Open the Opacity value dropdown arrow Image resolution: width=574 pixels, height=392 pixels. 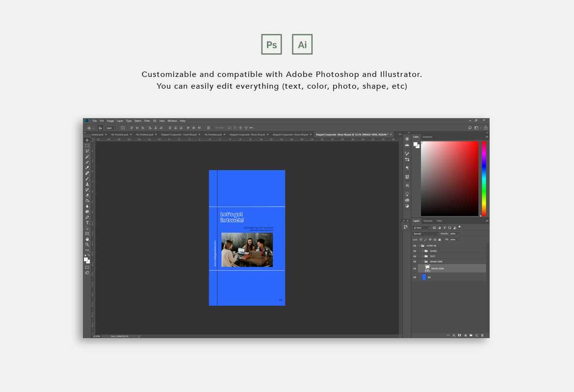459,234
